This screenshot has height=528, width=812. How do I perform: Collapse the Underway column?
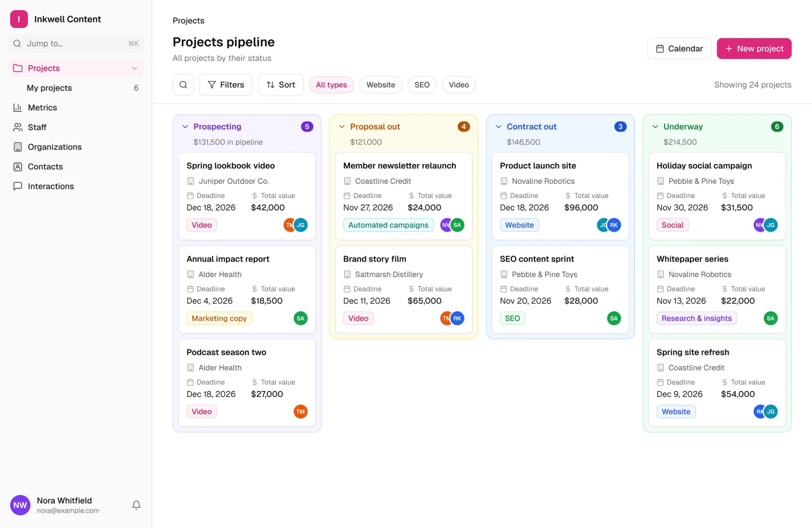click(x=655, y=127)
